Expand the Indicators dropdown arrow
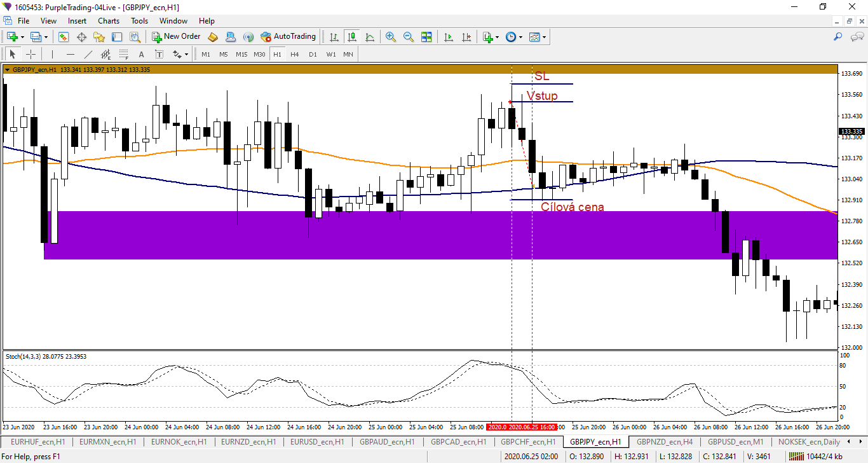 tap(498, 37)
